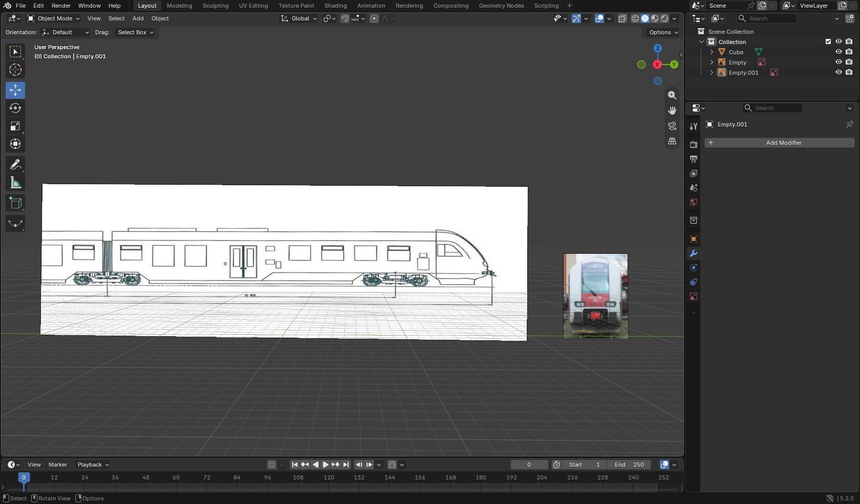
Task: Open the Select Box drag dropdown
Action: click(136, 32)
